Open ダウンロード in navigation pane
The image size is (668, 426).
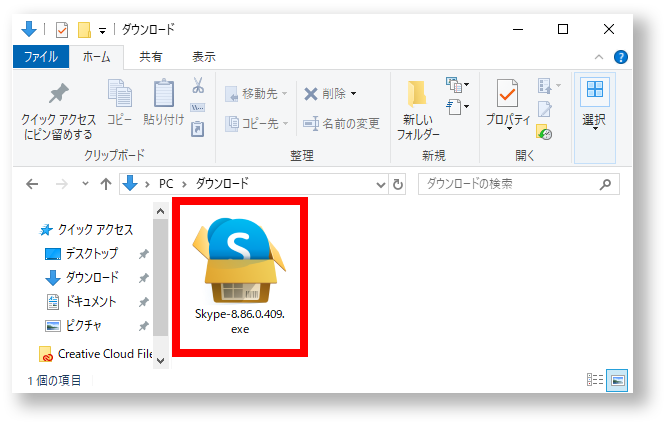click(x=82, y=278)
